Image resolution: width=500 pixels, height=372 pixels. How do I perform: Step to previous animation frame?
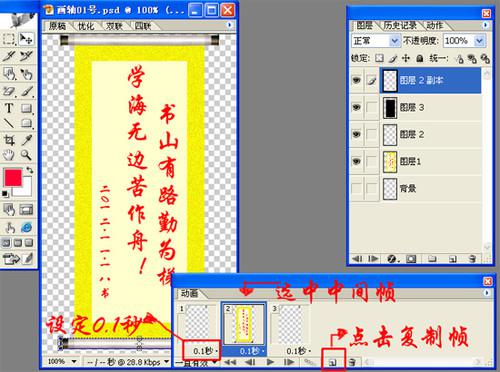[250, 362]
